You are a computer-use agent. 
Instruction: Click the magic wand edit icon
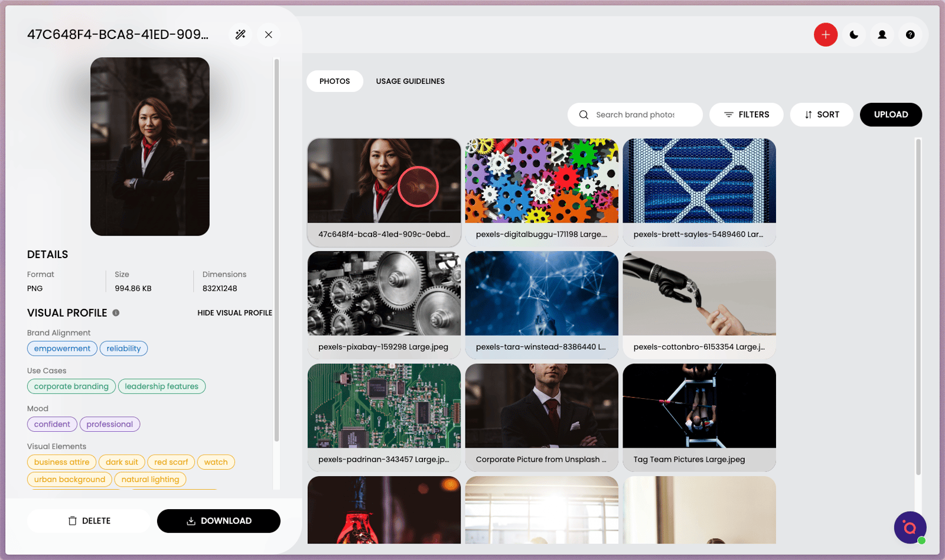[x=240, y=34]
